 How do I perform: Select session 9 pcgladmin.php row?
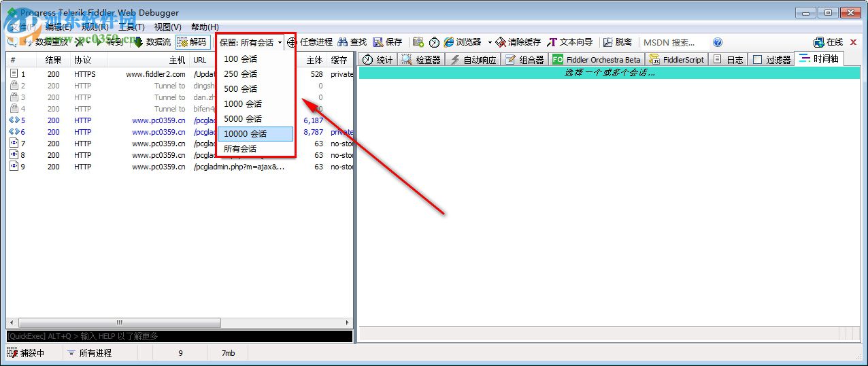click(x=180, y=167)
